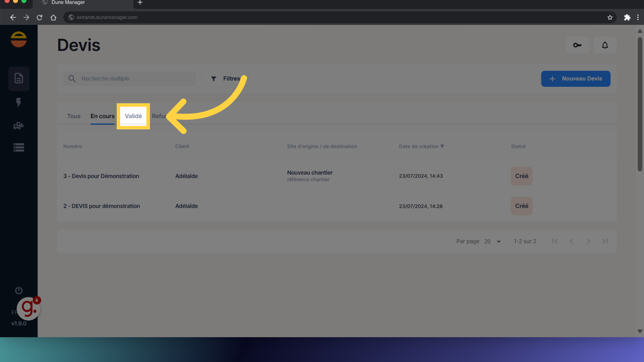Open the documents icon in sidebar
Image resolution: width=644 pixels, height=362 pixels.
[x=19, y=78]
